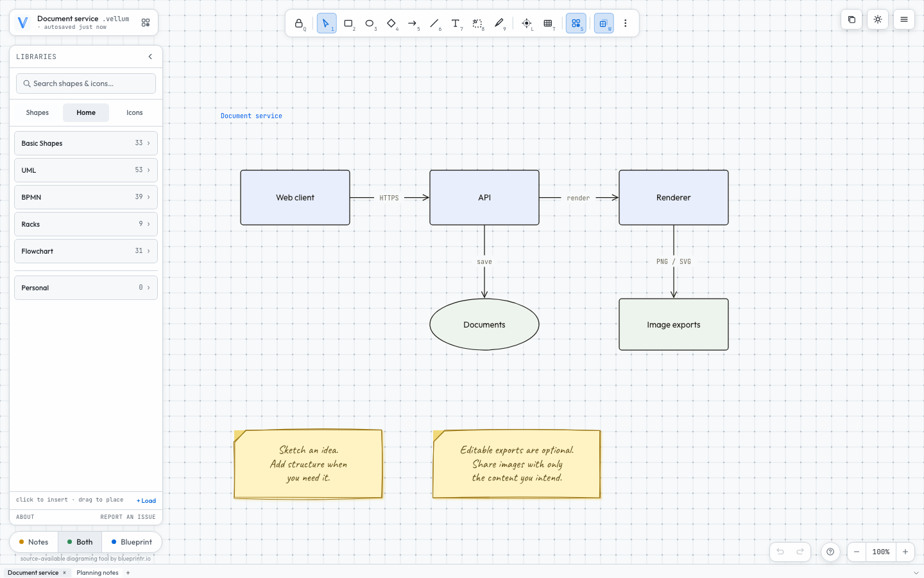Click the render arrow label

(x=578, y=198)
